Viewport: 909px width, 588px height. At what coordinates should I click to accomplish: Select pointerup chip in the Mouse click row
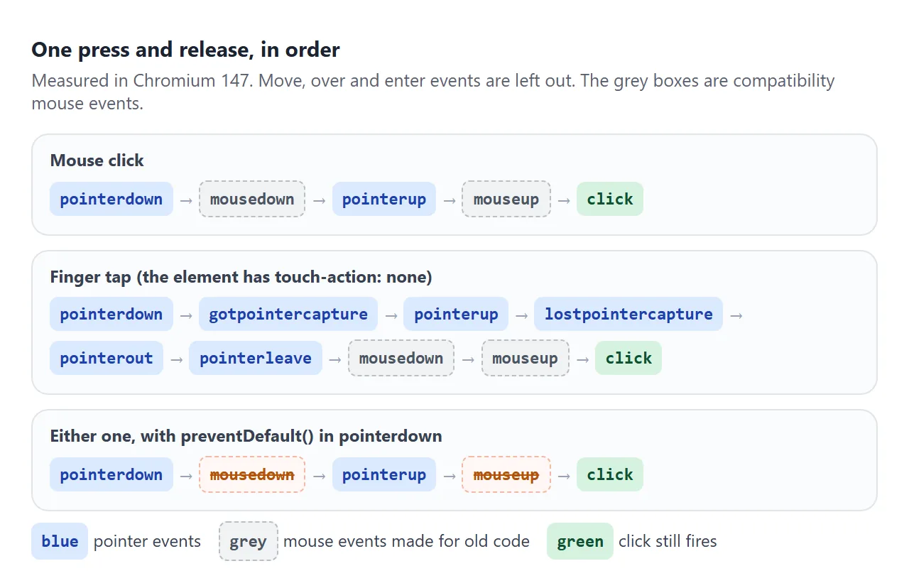384,199
